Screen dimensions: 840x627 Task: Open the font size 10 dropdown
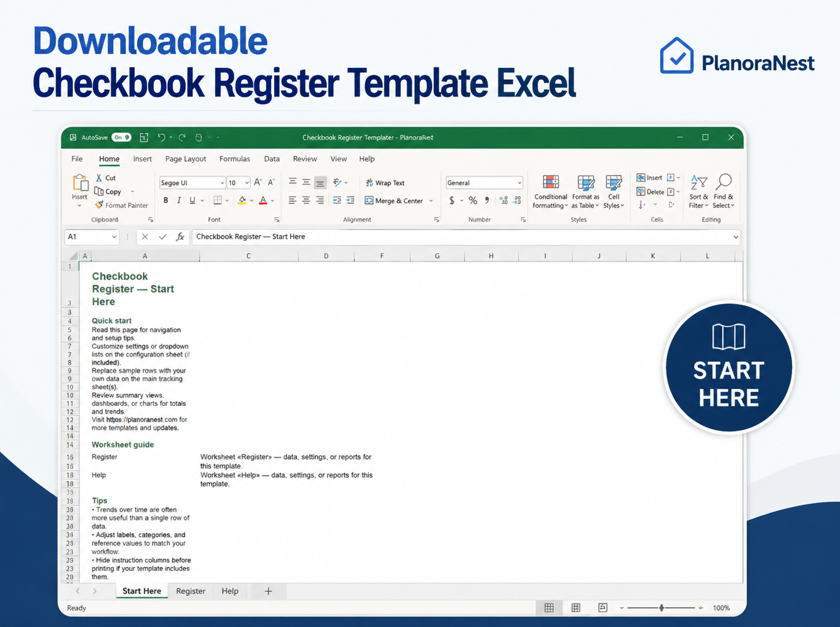pos(246,183)
